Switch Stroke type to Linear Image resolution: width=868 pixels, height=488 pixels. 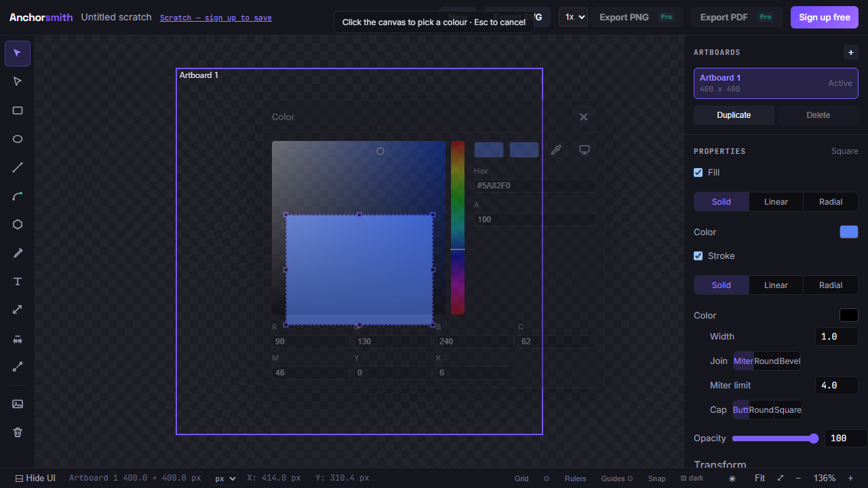click(x=776, y=285)
